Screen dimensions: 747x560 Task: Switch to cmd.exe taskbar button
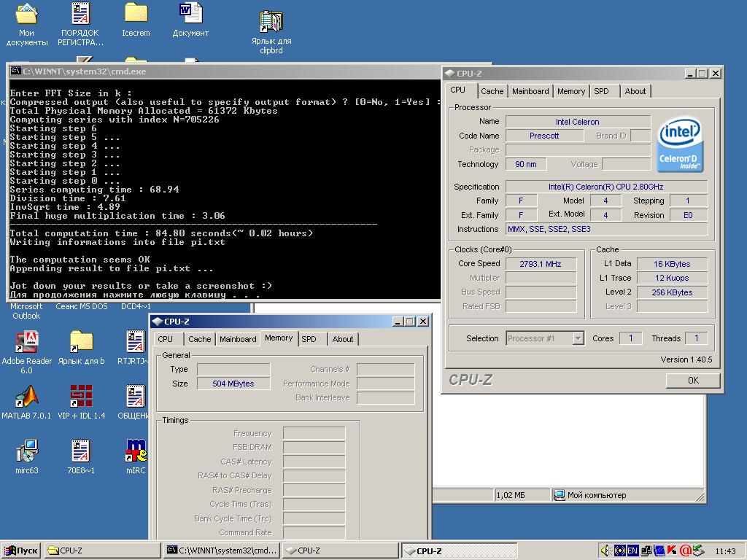[x=222, y=551]
